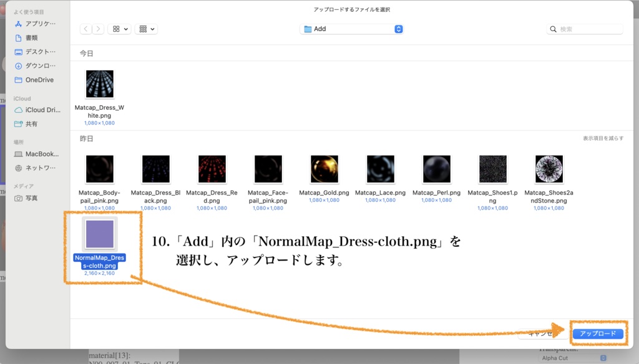This screenshot has width=639, height=364.
Task: Click the アップロード (Upload) button
Action: [598, 333]
